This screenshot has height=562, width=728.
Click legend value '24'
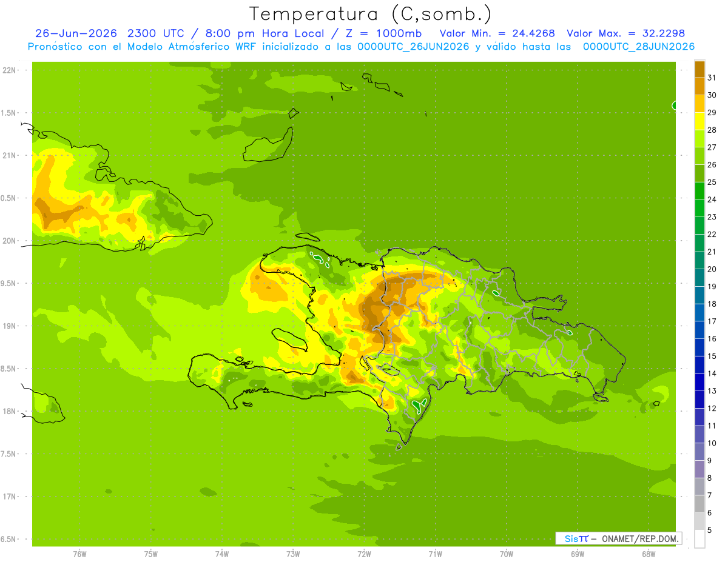coord(712,199)
